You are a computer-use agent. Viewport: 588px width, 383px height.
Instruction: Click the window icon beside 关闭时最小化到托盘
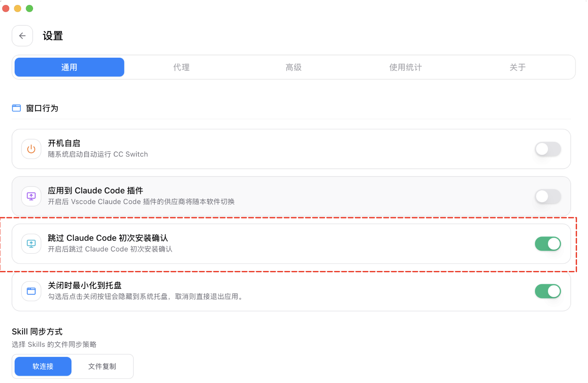coord(31,291)
